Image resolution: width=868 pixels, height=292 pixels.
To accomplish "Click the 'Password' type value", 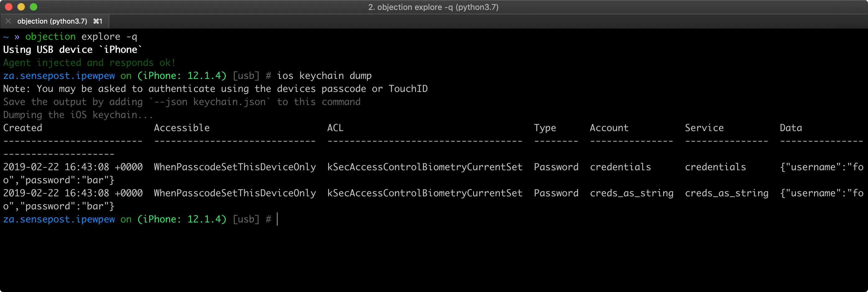I will [556, 167].
